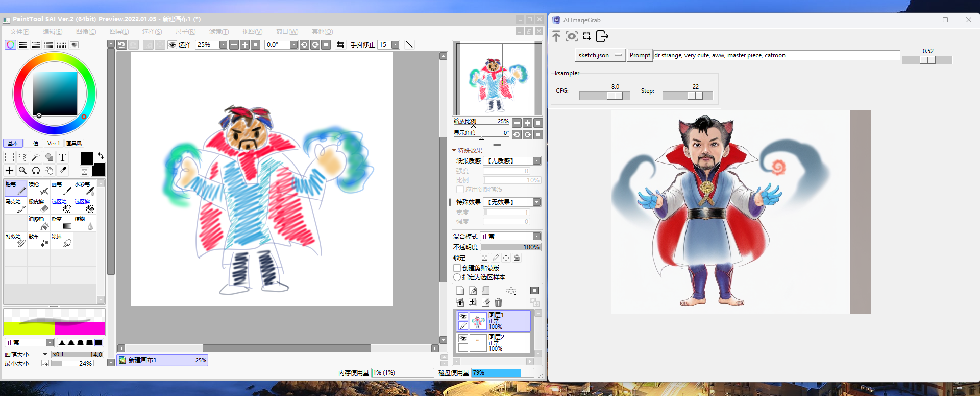Click the Prompt button in AI ImageGrab

[x=640, y=55]
